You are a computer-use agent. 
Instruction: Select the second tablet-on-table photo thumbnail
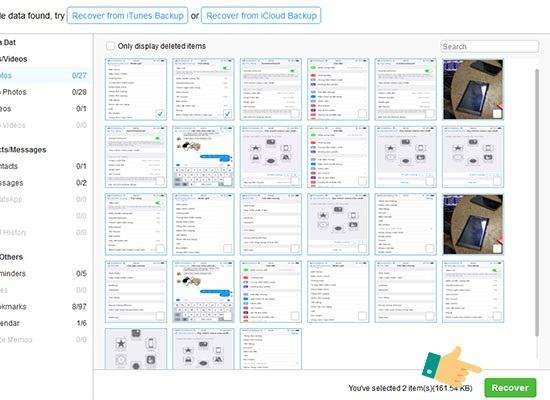click(473, 224)
